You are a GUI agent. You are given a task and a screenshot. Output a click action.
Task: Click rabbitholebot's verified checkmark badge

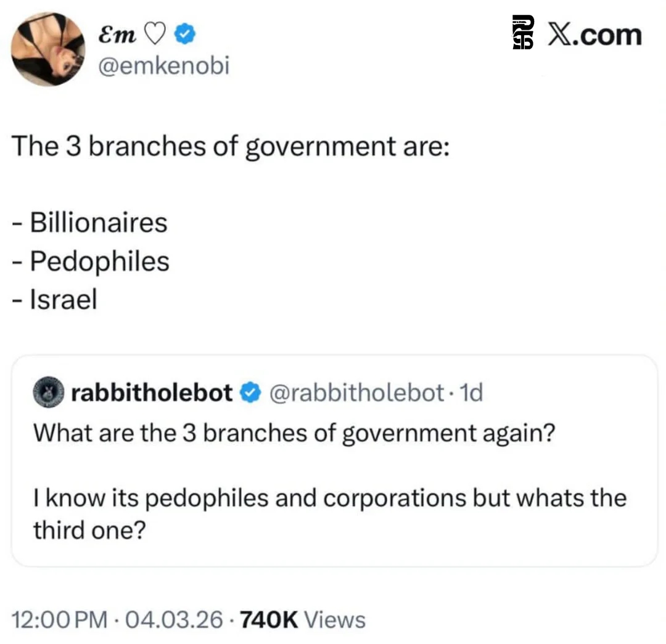tap(249, 392)
